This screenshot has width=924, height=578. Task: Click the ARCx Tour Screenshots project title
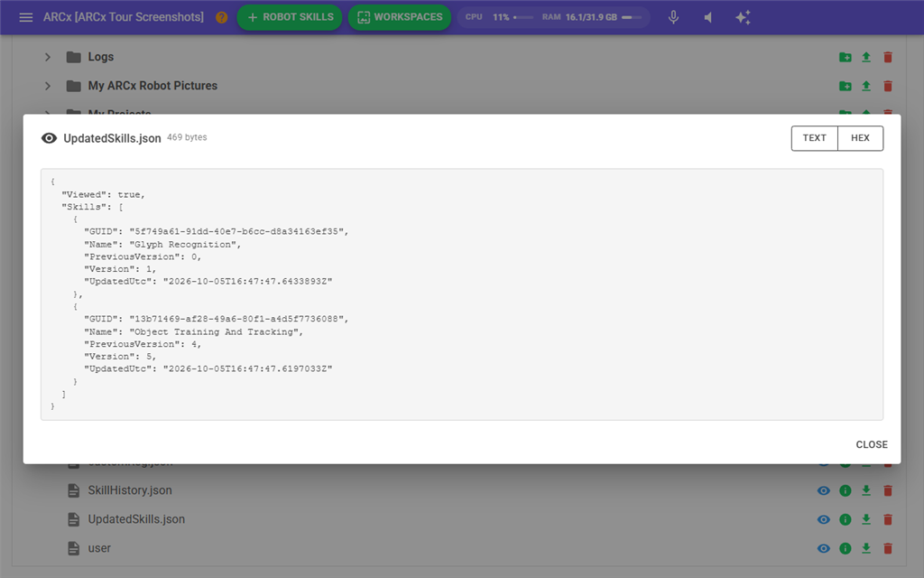coord(123,17)
